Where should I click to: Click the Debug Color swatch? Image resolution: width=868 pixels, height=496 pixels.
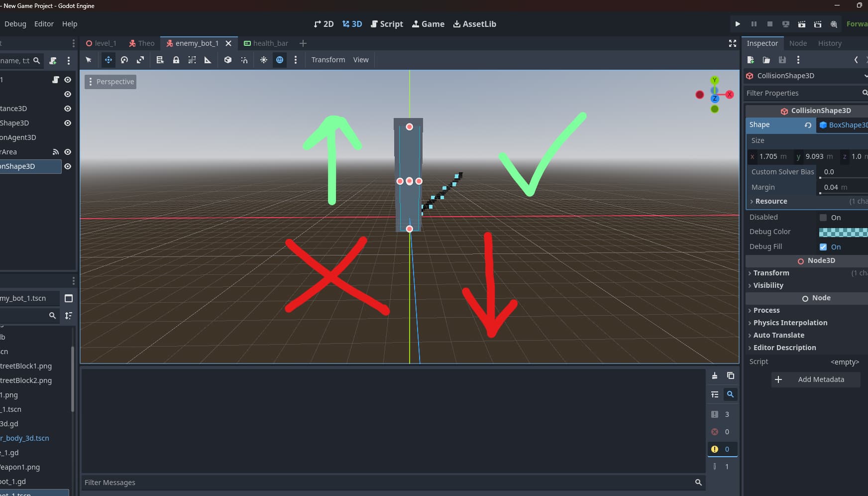click(x=843, y=232)
